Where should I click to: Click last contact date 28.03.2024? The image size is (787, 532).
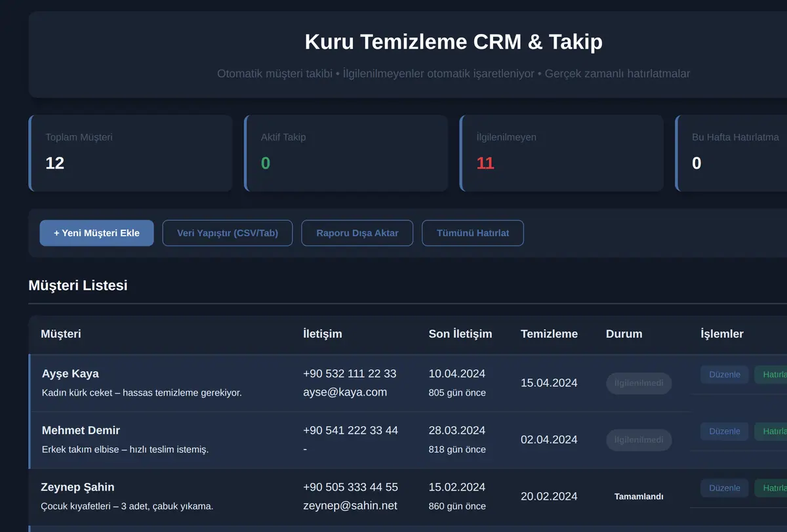[457, 430]
